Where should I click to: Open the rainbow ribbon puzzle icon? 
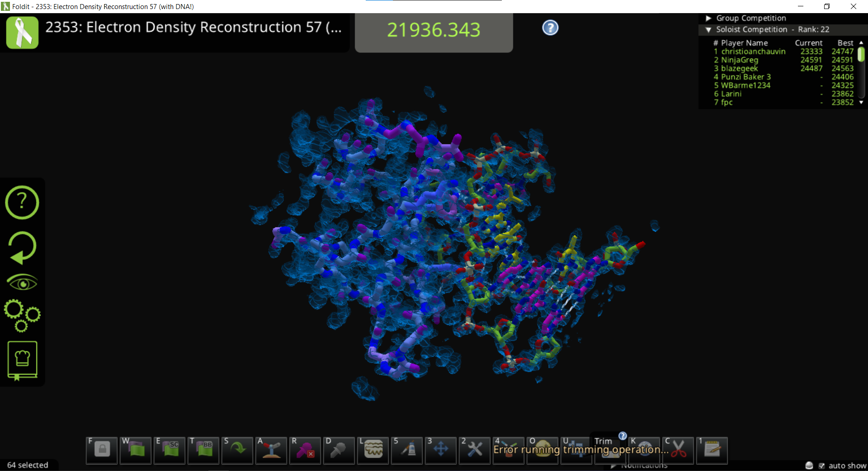click(22, 33)
